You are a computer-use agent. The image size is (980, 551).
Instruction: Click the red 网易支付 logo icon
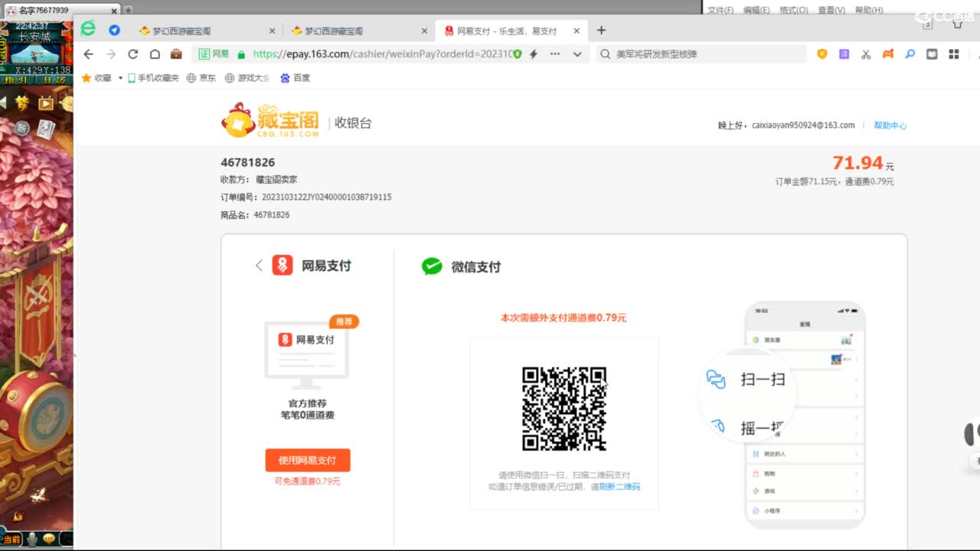[283, 266]
